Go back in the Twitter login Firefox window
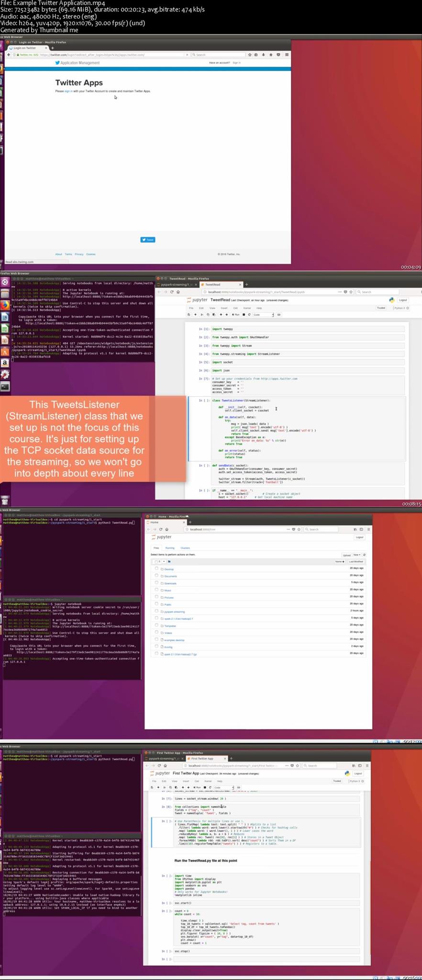Screen dimensions: 422x980 point(8,55)
